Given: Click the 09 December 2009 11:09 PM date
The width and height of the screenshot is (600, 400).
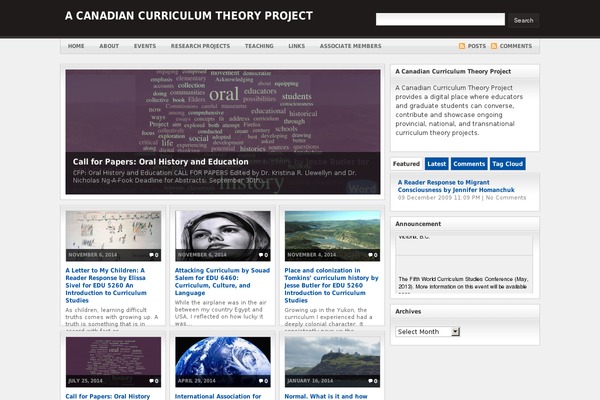Looking at the screenshot, I should coord(439,198).
